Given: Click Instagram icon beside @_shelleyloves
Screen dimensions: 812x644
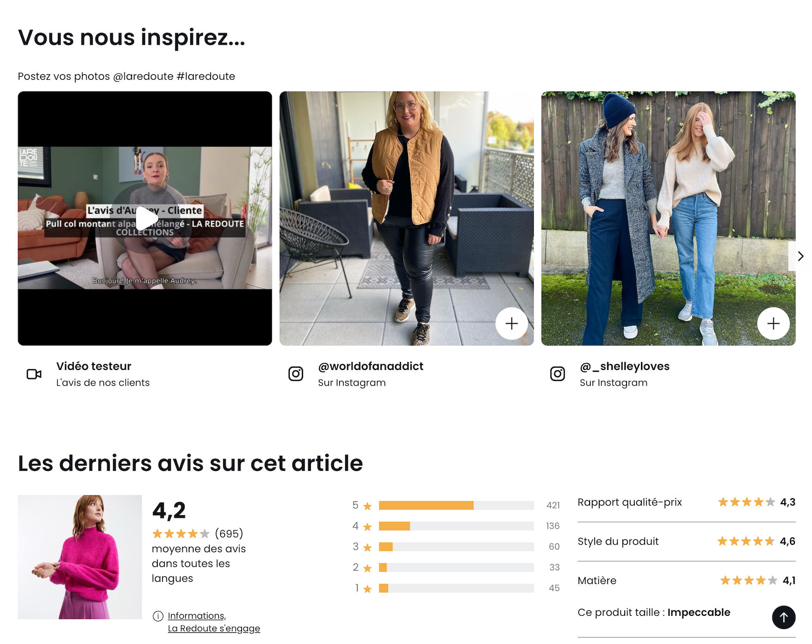Looking at the screenshot, I should [557, 374].
